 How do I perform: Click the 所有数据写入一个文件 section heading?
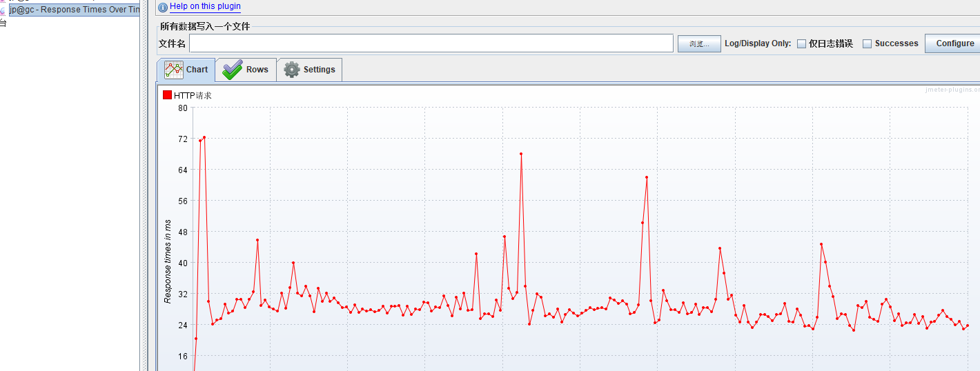[x=205, y=26]
